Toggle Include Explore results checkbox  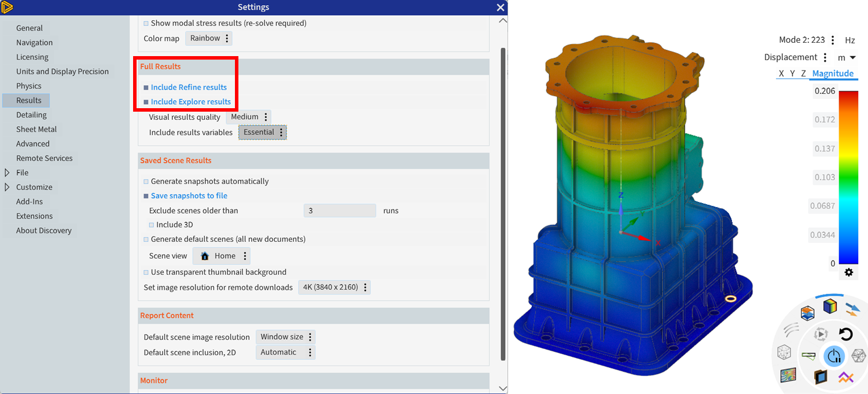coord(146,102)
